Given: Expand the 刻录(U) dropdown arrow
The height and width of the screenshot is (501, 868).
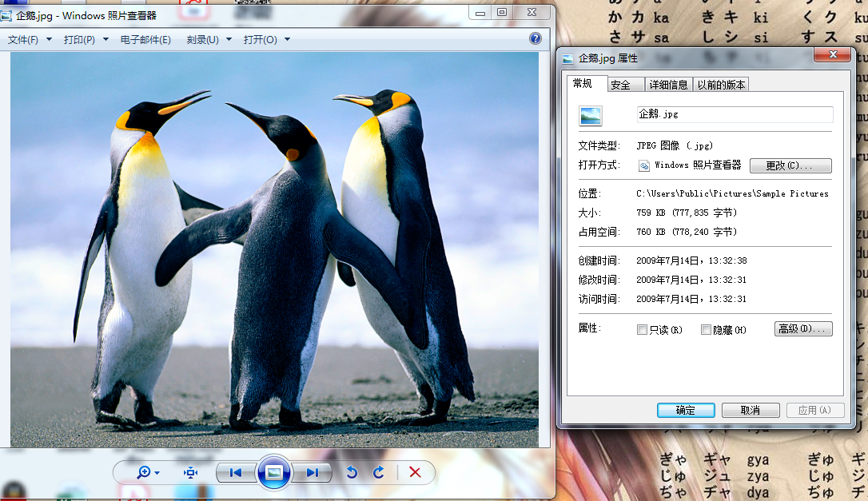Looking at the screenshot, I should tap(229, 39).
